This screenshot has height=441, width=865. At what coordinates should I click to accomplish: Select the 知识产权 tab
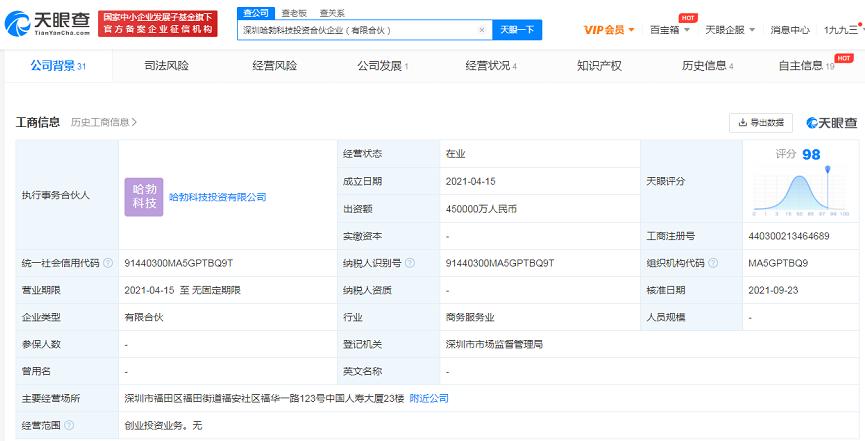(x=599, y=66)
